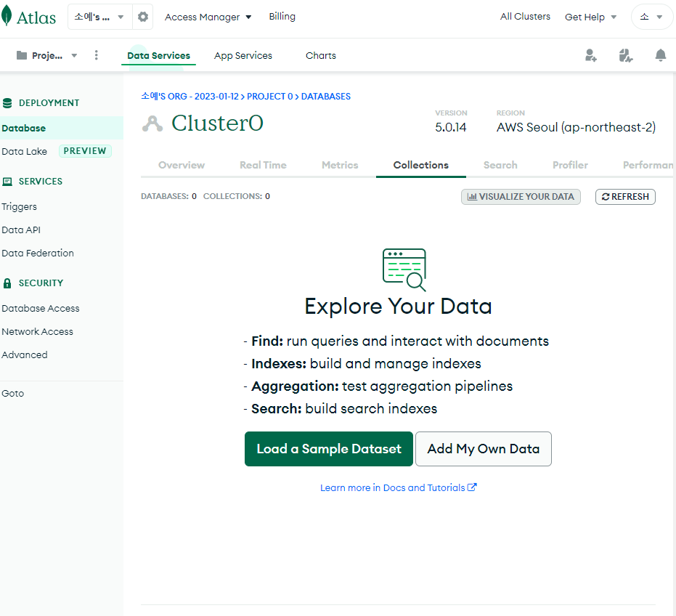
Task: Click the project folder icon
Action: pos(22,55)
